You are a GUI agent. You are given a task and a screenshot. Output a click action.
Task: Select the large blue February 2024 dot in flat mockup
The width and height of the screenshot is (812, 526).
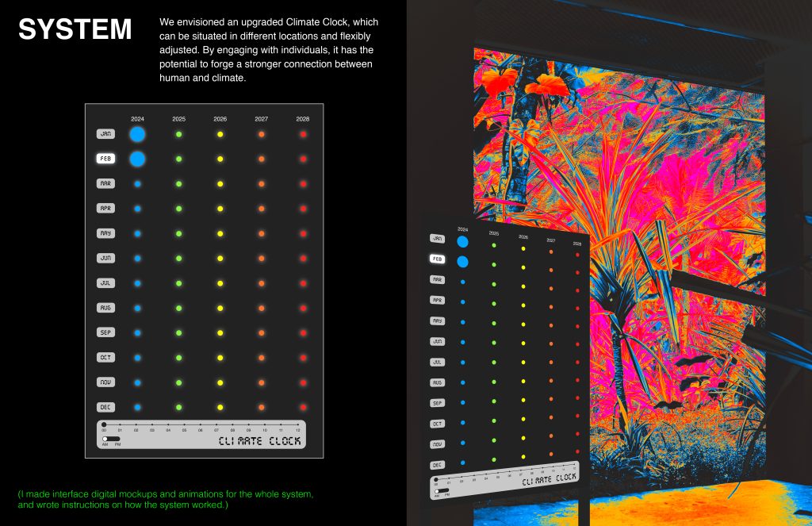(x=137, y=159)
